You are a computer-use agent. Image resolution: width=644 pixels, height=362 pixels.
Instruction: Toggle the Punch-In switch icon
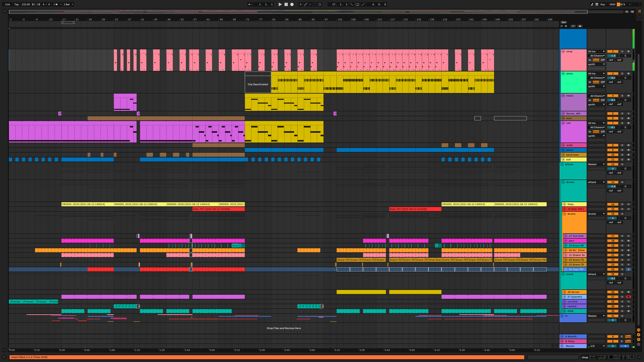coord(352,4)
